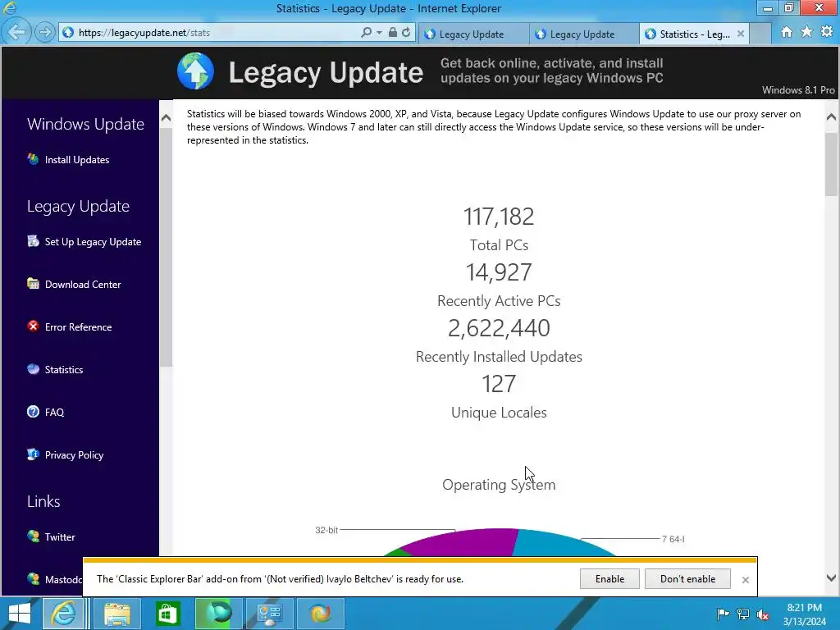This screenshot has width=840, height=630.
Task: Open Favorites with the star icon
Action: (807, 32)
